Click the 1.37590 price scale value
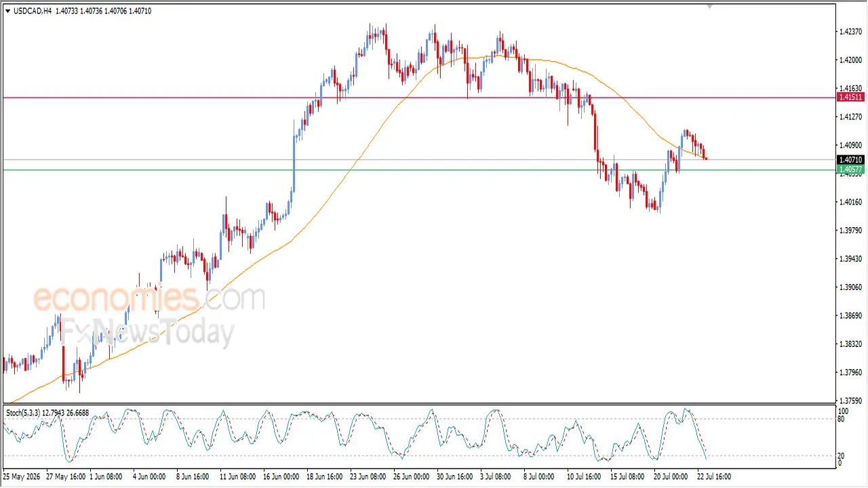 click(850, 401)
